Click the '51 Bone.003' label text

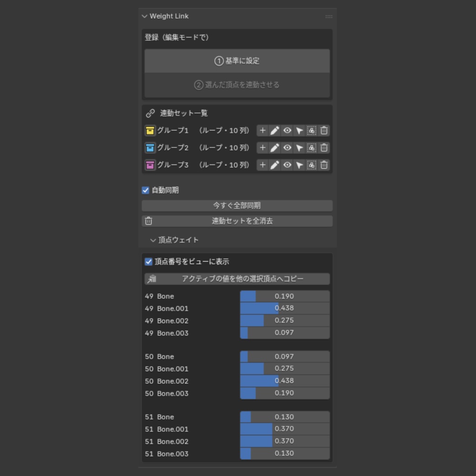pos(167,454)
